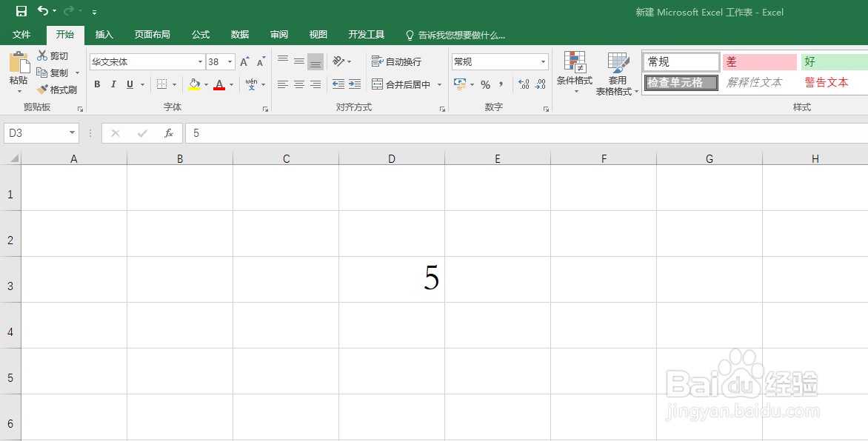Click the percent style % icon

click(486, 84)
